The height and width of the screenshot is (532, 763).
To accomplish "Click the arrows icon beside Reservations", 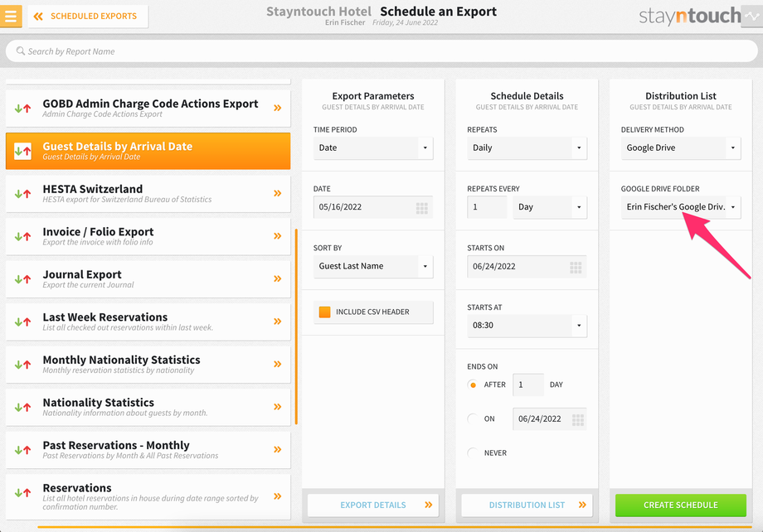I will pos(23,493).
